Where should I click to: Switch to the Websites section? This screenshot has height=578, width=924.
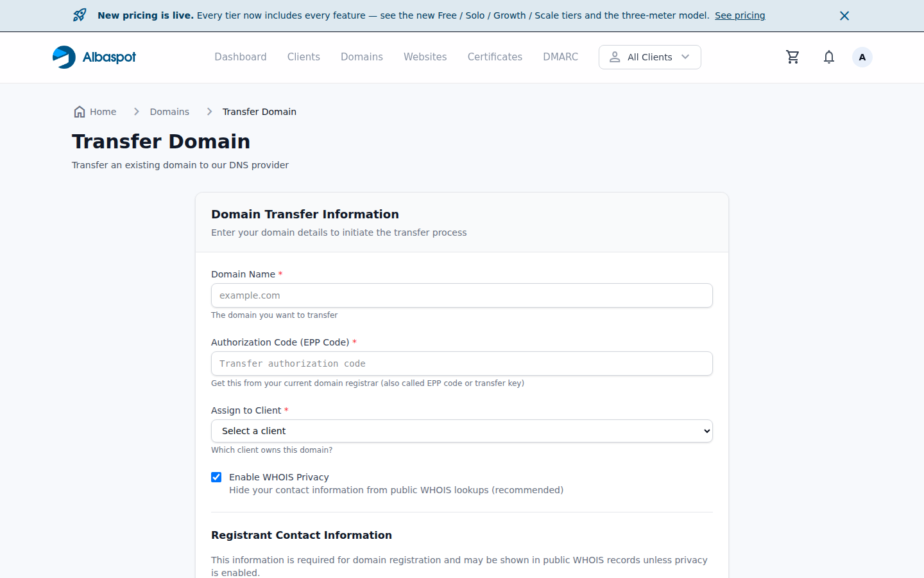pyautogui.click(x=425, y=57)
